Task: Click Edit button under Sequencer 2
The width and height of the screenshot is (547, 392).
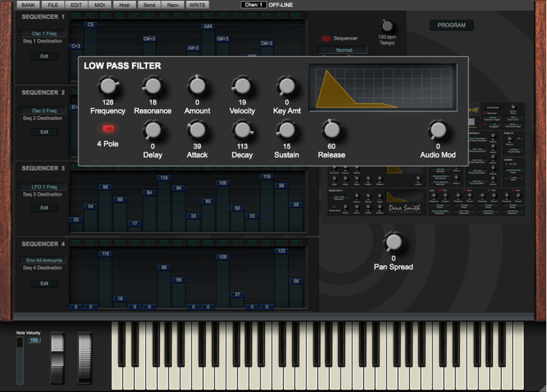Action: 44,132
